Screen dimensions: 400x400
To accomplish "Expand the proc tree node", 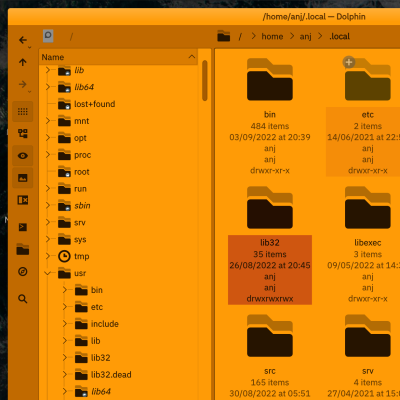I will click(x=48, y=155).
